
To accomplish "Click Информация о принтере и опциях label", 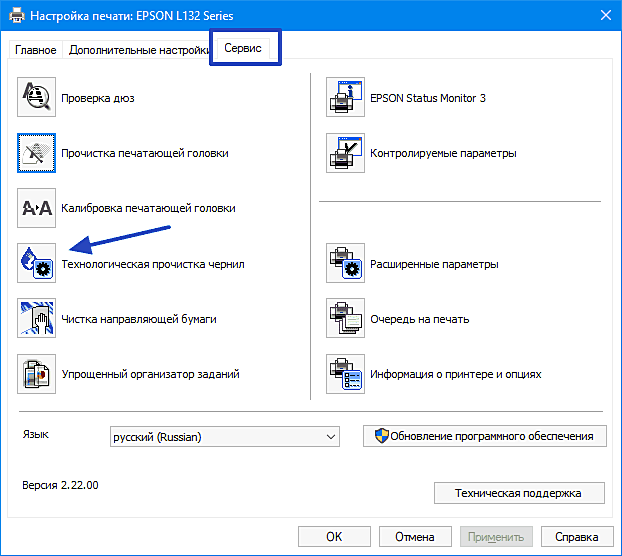I will tap(455, 374).
